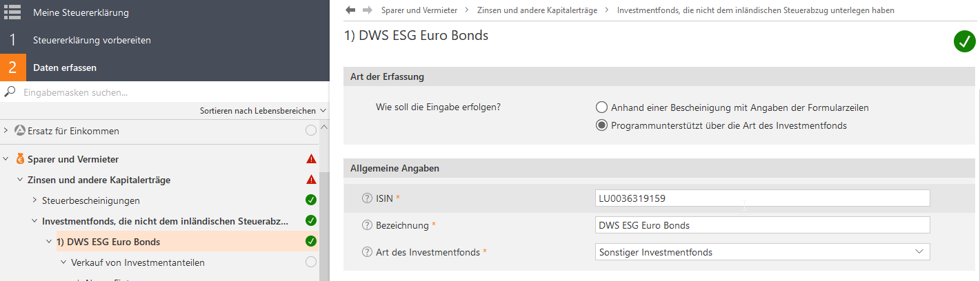Click the large green checkmark status icon

point(964,41)
